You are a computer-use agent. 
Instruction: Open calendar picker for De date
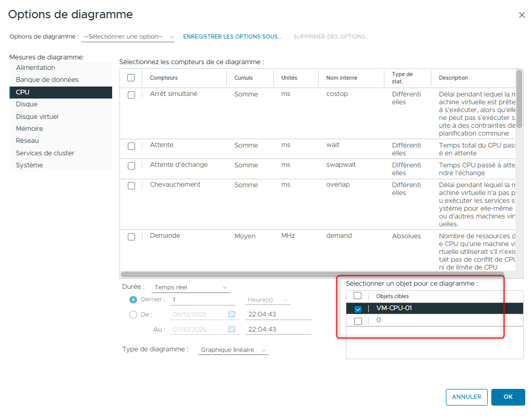[232, 314]
